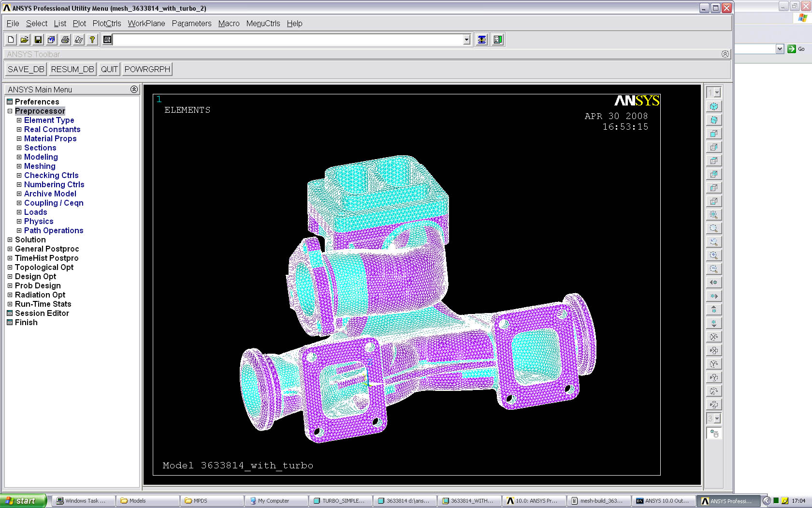Image resolution: width=812 pixels, height=508 pixels.
Task: Expand the Loads tree node
Action: pos(19,212)
